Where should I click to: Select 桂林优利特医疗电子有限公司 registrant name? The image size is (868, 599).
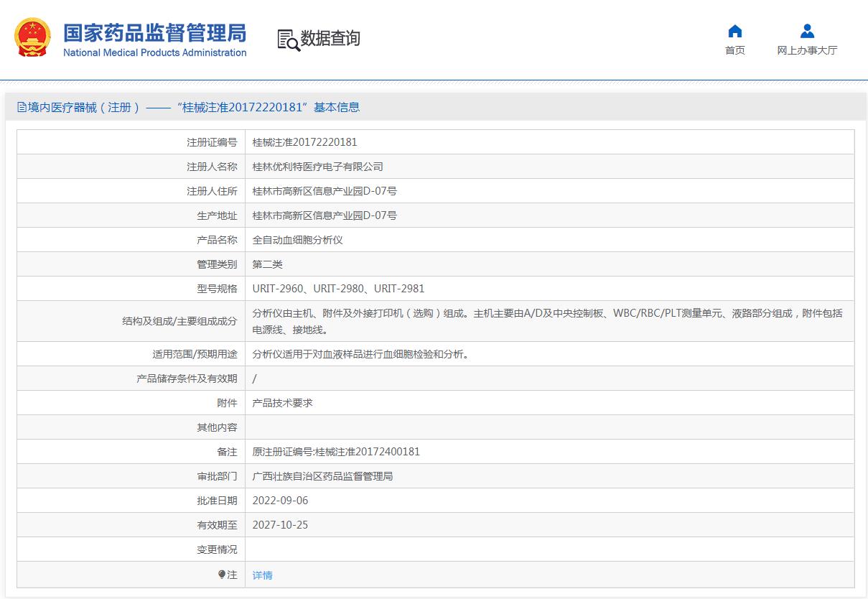(318, 167)
